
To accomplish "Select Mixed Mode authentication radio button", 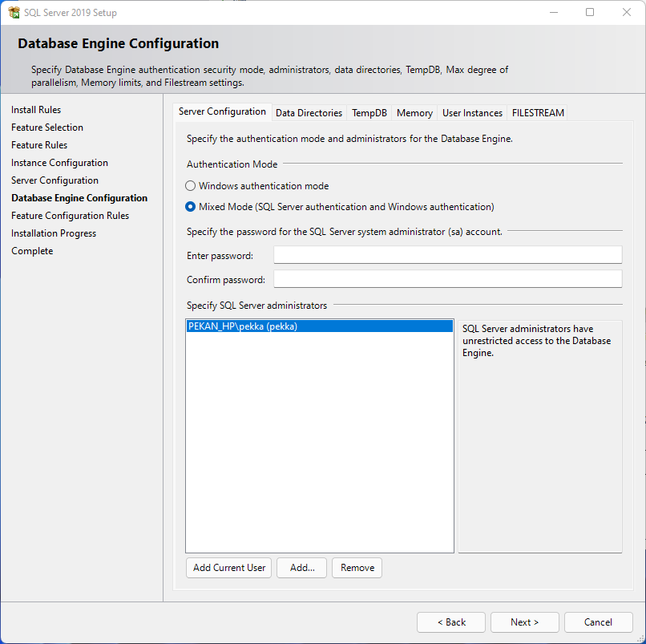I will (190, 207).
